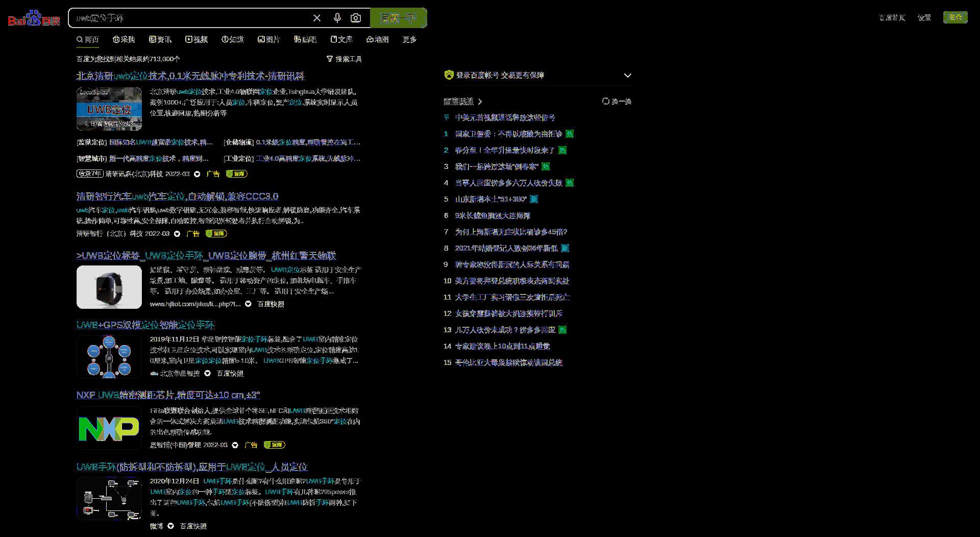Open the 百度热搜 heading arrow
This screenshot has height=537, width=980.
pyautogui.click(x=480, y=102)
